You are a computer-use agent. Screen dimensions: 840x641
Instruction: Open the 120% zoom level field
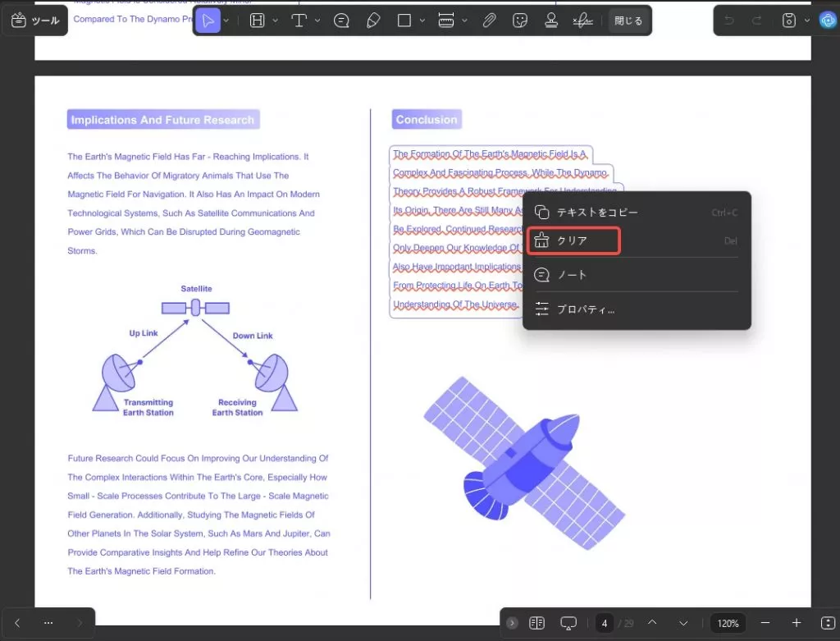(728, 623)
